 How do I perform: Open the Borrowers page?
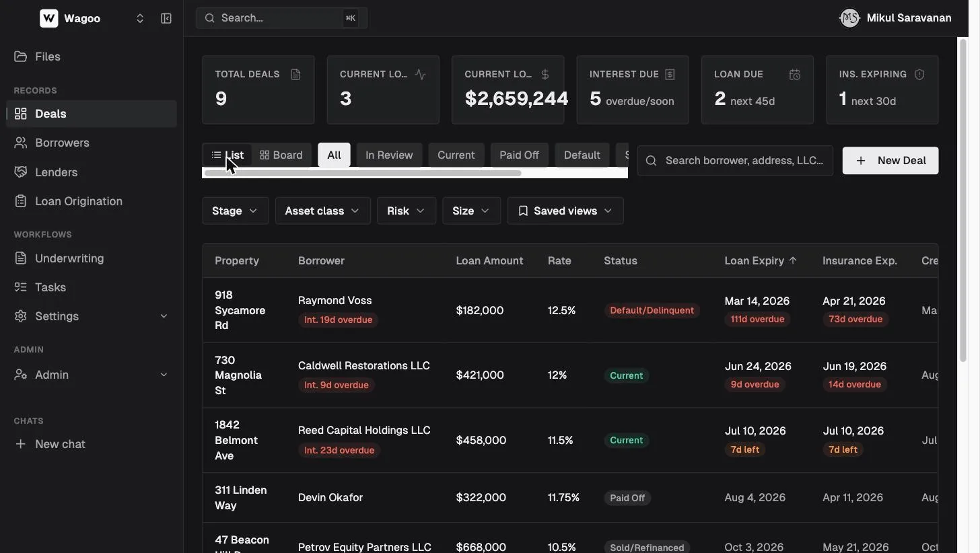[x=92, y=143]
